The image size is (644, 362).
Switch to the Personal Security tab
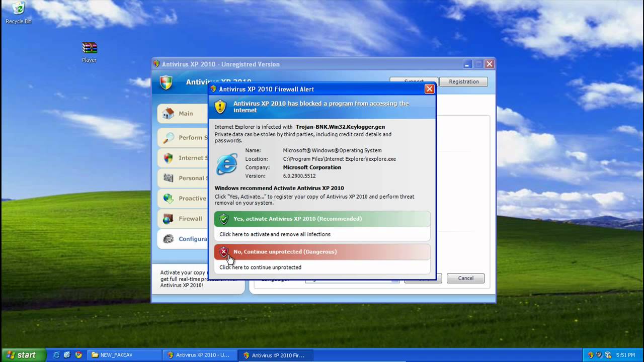click(183, 178)
